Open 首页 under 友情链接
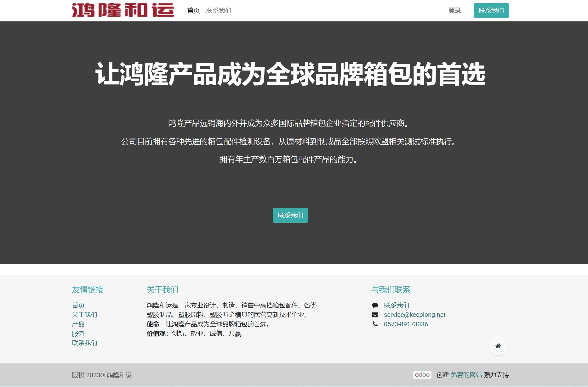 (x=78, y=305)
